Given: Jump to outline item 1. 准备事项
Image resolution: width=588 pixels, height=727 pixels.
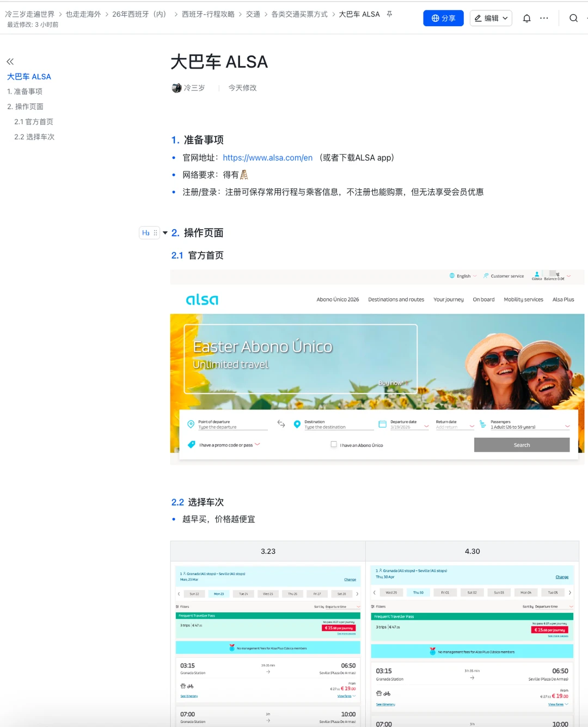Looking at the screenshot, I should [24, 91].
